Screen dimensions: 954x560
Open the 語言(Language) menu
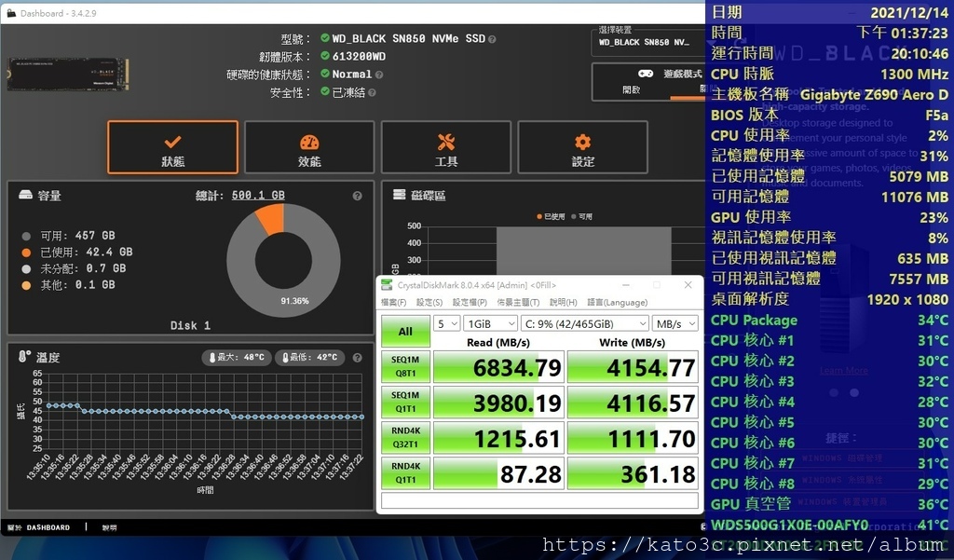618,303
